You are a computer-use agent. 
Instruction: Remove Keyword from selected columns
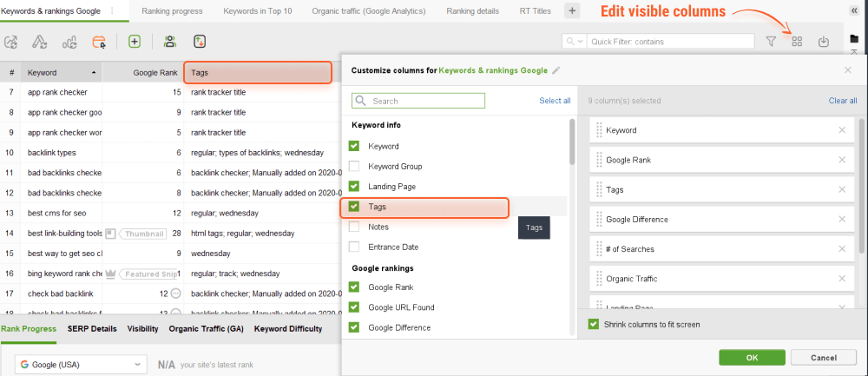click(842, 130)
